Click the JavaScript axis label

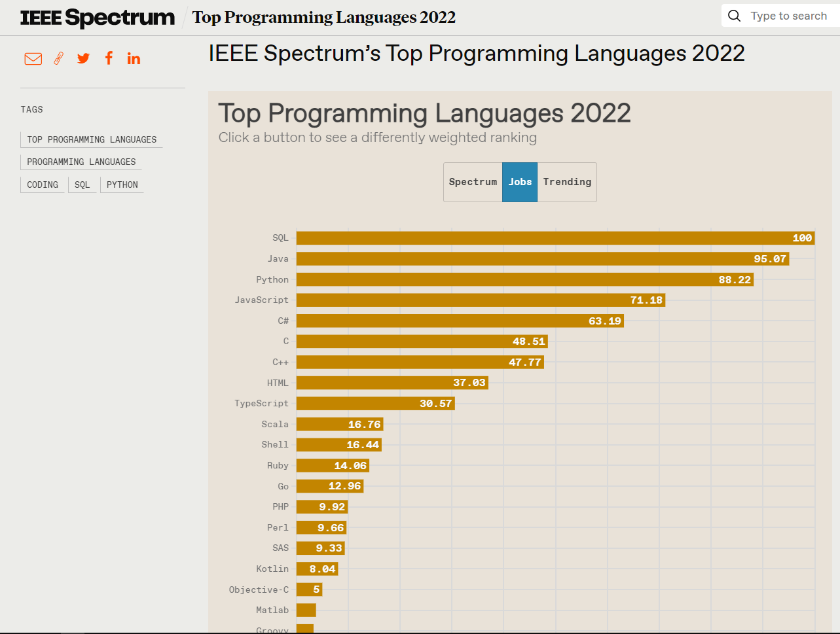point(262,300)
